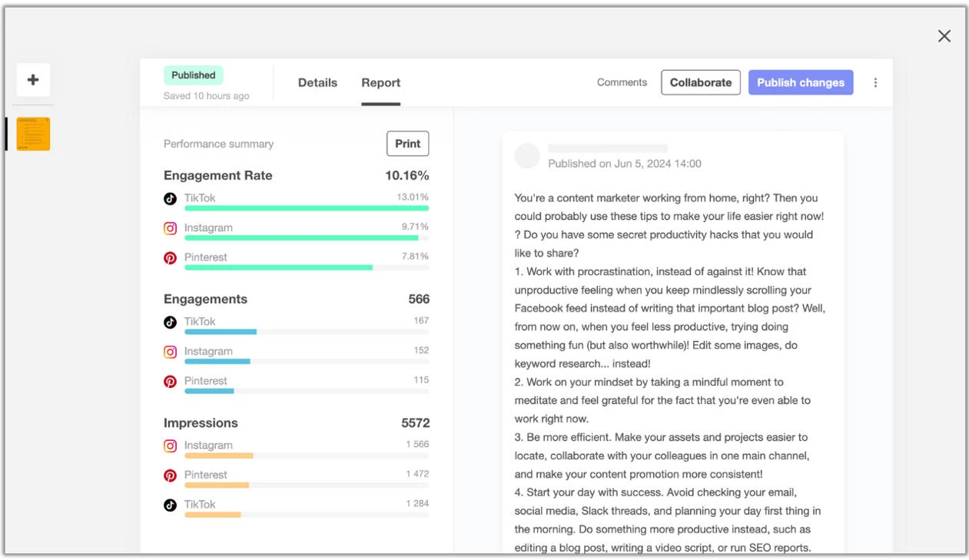Select the Report tab
Screen dimensions: 969x560
[381, 82]
